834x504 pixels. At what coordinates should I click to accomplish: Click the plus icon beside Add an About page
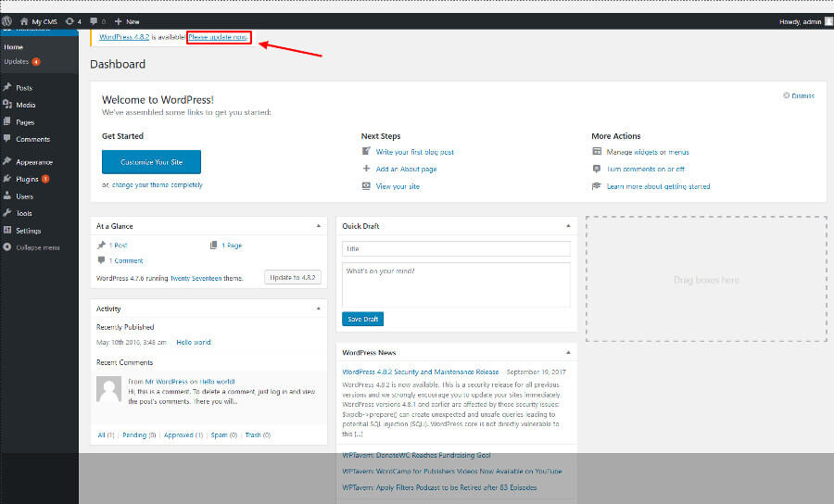(x=366, y=169)
